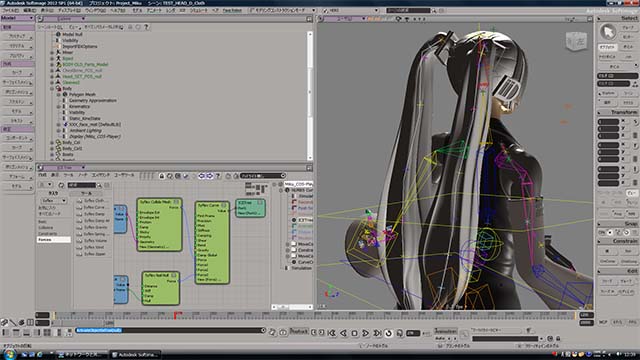Viewport: 640px width, 360px height.
Task: Expand the Biped tree node
Action: click(52, 58)
